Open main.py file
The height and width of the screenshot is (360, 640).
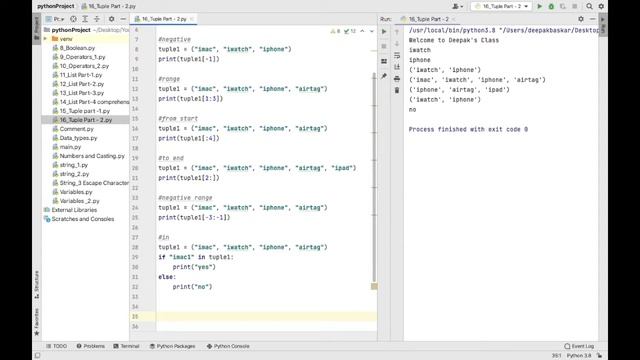70,147
